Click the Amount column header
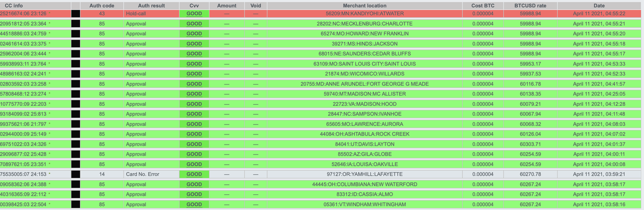Viewport: 644px width, 210px height. [226, 6]
